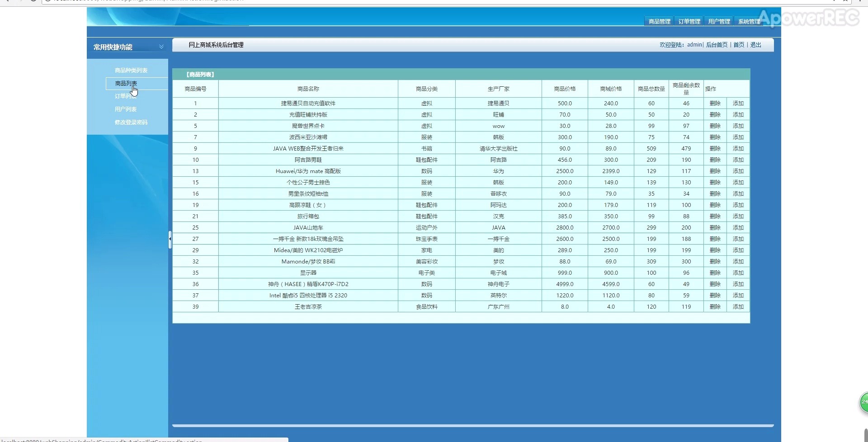Click the 商品分类 column header

pos(427,89)
